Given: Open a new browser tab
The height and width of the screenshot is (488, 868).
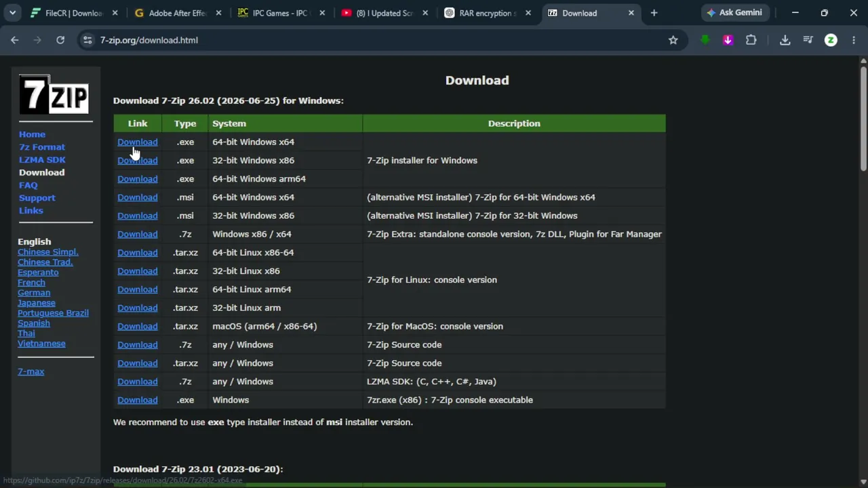Looking at the screenshot, I should click(x=654, y=13).
